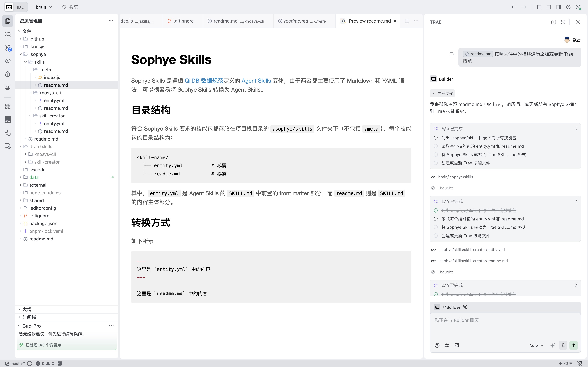Toggle the primary left sidebar layout icon
The image size is (588, 367).
point(539,7)
